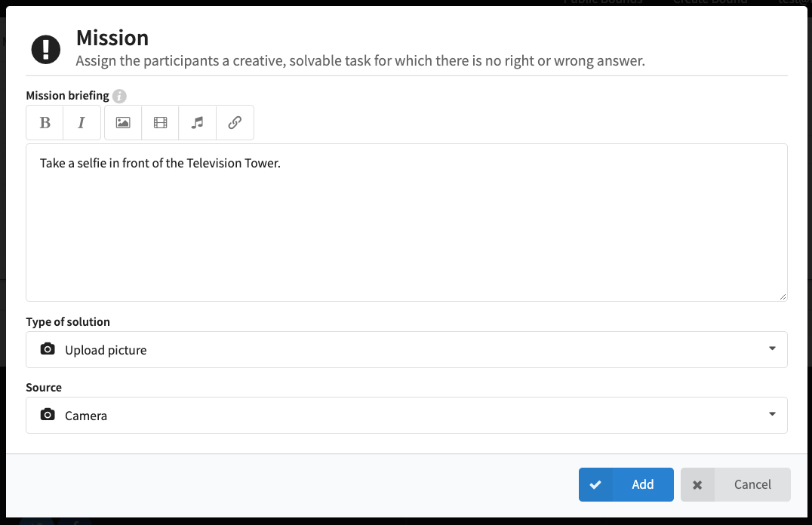This screenshot has height=525, width=812.
Task: Open the Type of solution dropdown
Action: pyautogui.click(x=407, y=350)
